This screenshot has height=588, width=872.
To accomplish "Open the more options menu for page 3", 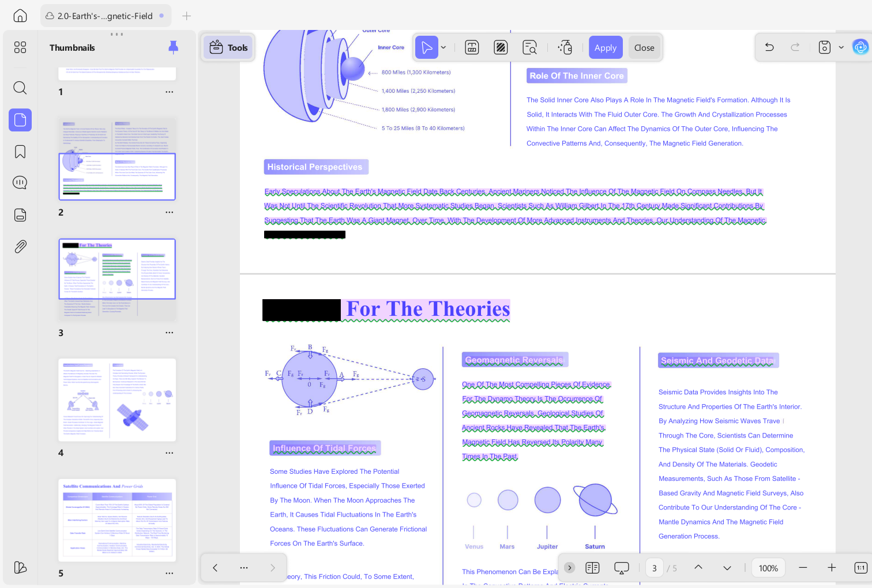I will (169, 333).
